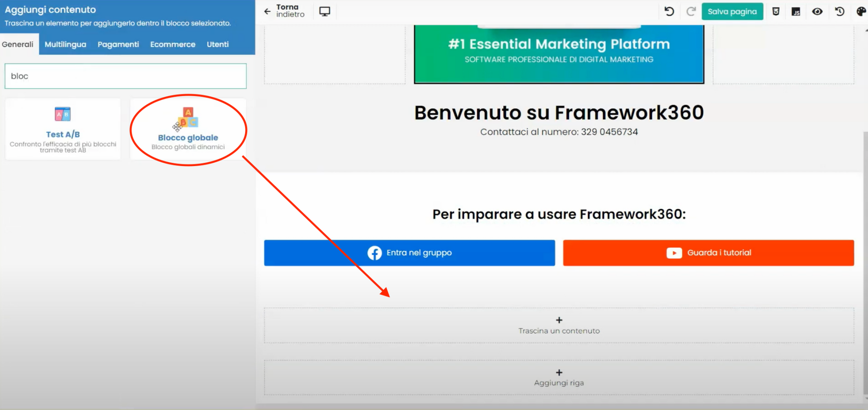
Task: Open the color palette theme icon
Action: [861, 11]
